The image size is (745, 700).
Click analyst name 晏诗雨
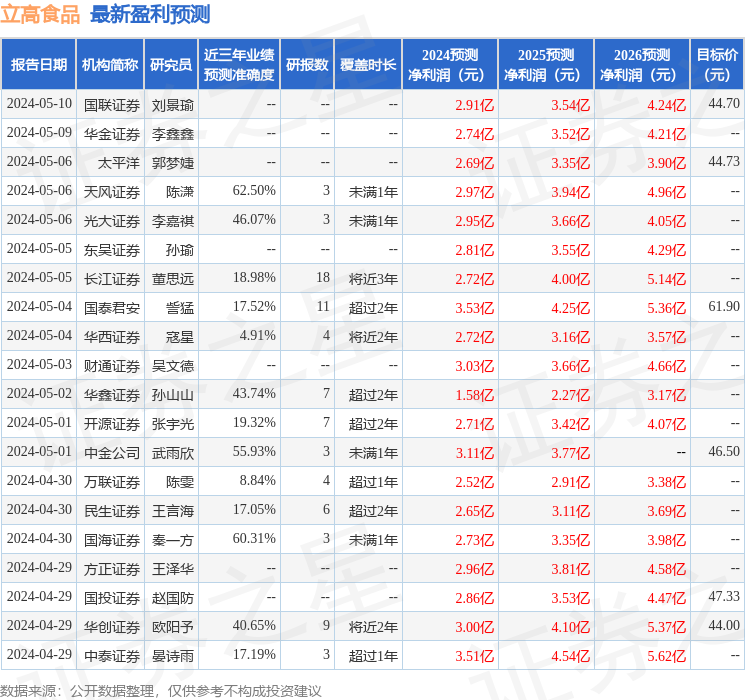(x=173, y=656)
